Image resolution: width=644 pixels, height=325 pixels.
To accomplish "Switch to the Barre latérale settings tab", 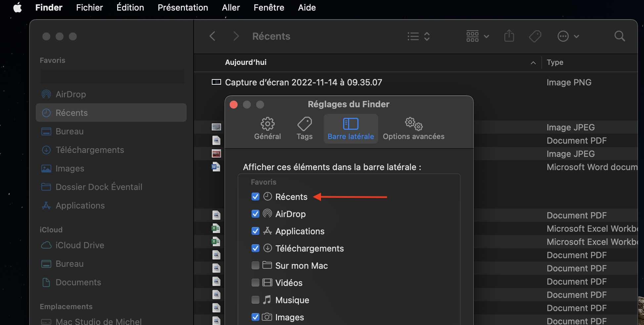I will click(351, 129).
